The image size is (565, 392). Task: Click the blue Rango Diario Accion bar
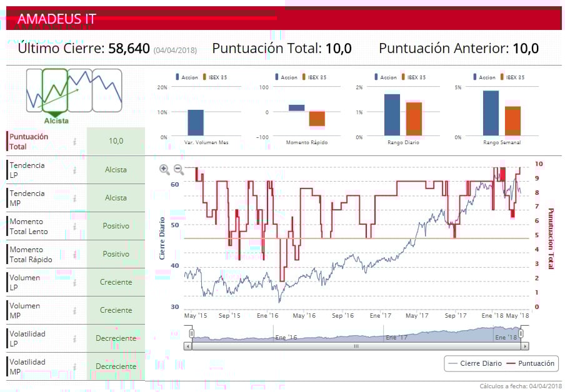392,115
